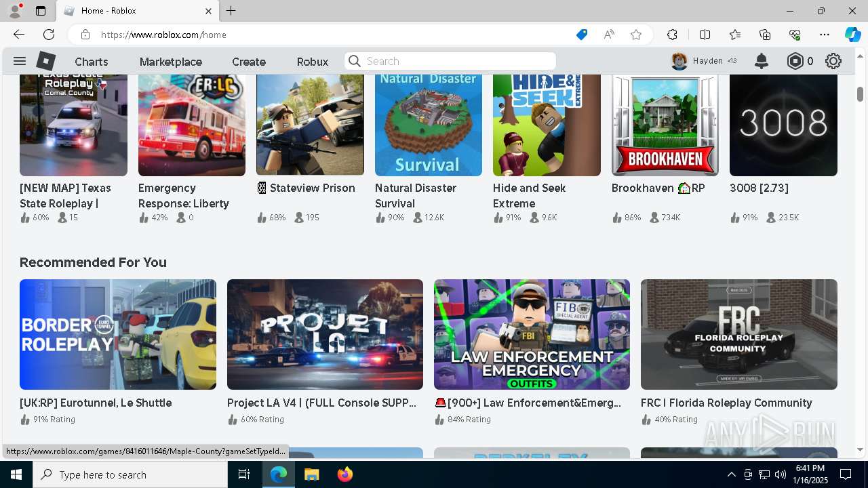This screenshot has height=488, width=868.
Task: Open browser Collections
Action: tap(765, 35)
